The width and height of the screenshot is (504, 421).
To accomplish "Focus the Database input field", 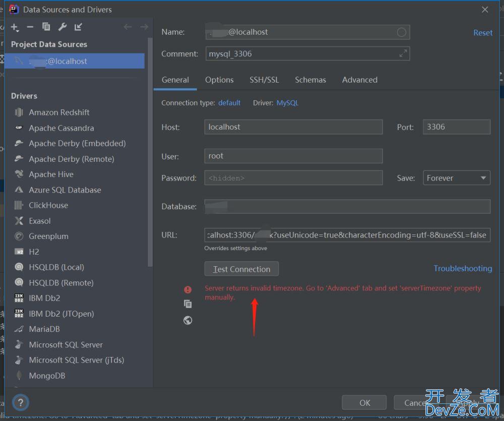I will coord(347,207).
